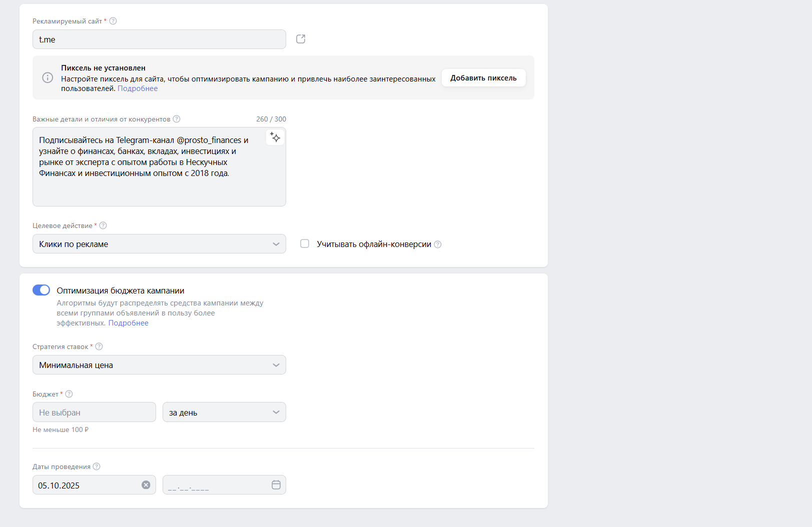Click the AI sparkle generate text icon

(x=275, y=137)
